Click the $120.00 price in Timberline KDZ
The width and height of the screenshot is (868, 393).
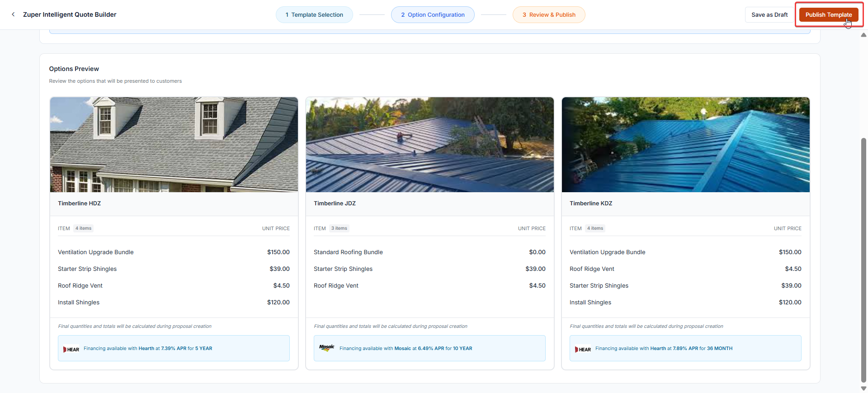[x=790, y=302]
